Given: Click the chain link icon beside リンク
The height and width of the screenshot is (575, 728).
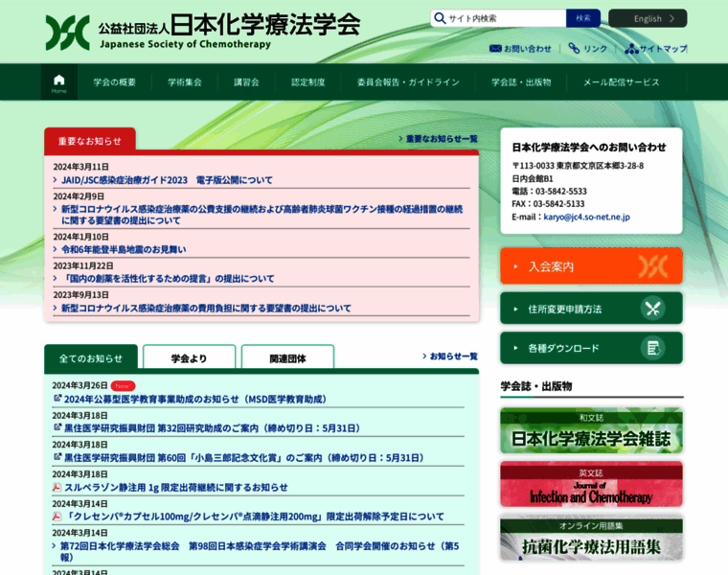Looking at the screenshot, I should click(x=574, y=48).
